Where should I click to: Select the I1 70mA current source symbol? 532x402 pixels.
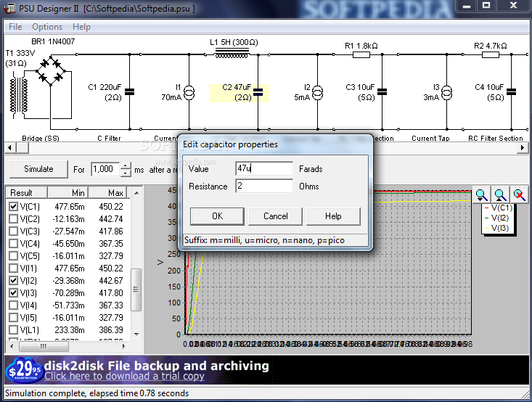(189, 93)
